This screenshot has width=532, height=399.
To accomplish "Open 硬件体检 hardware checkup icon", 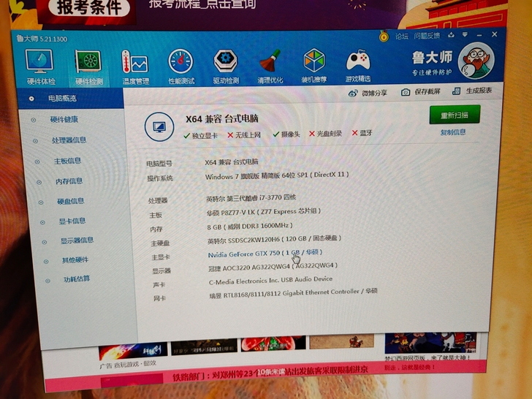I will [x=39, y=66].
